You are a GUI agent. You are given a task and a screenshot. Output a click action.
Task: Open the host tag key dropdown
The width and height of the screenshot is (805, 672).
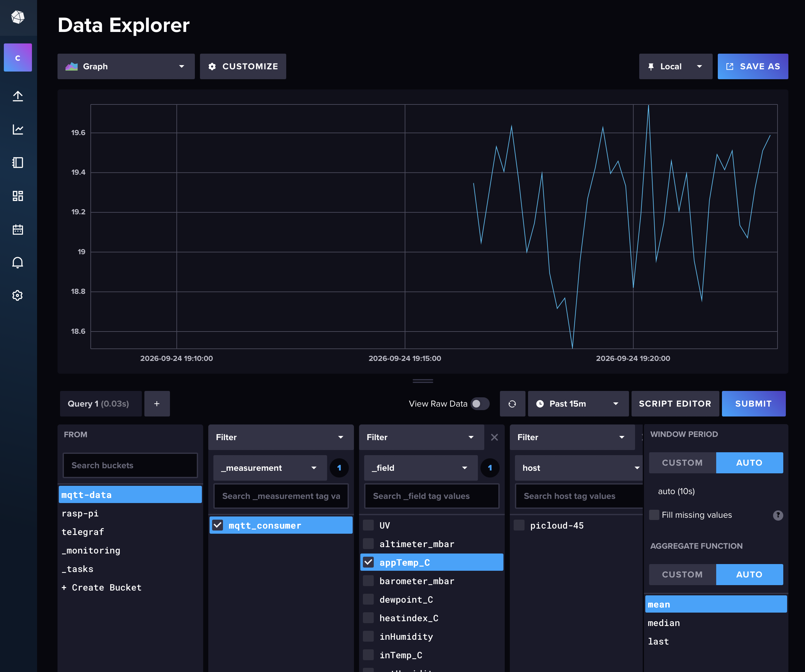click(579, 468)
